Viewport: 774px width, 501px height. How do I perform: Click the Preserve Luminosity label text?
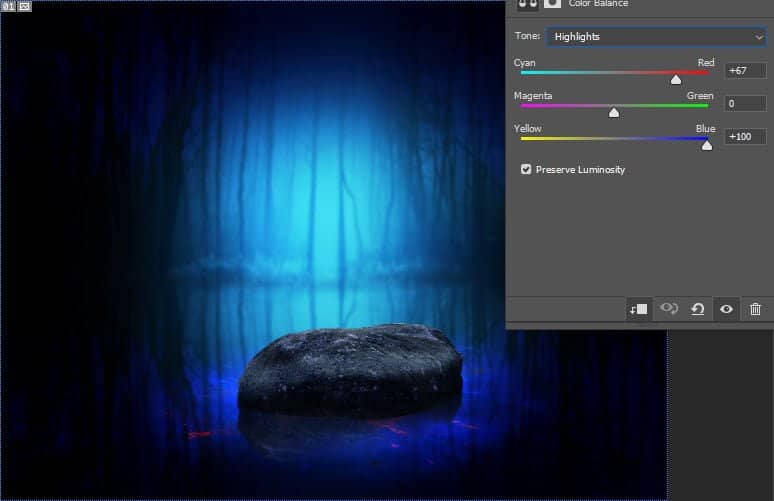coord(580,170)
